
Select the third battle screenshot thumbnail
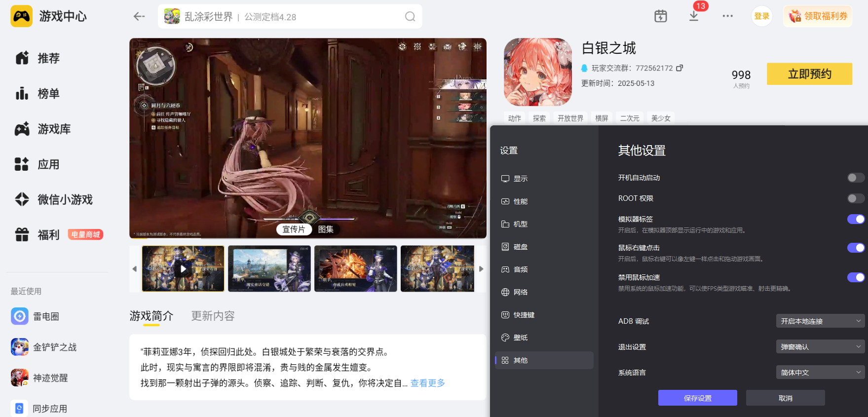(356, 269)
